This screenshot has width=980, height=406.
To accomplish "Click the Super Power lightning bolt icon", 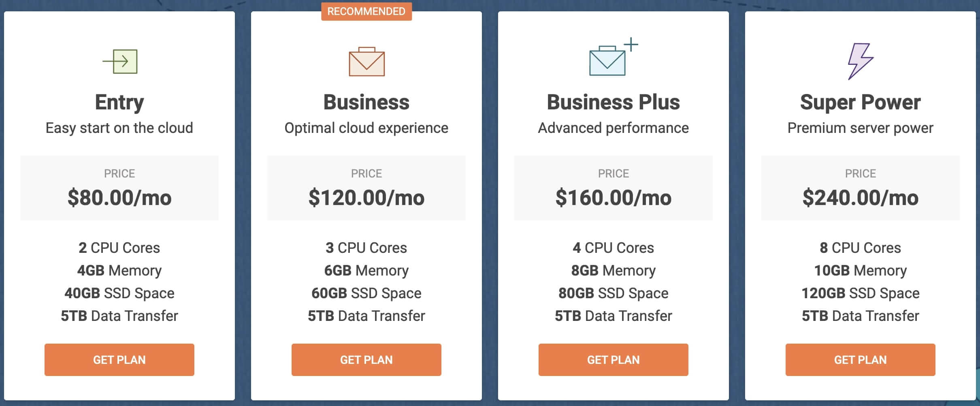I will point(861,62).
